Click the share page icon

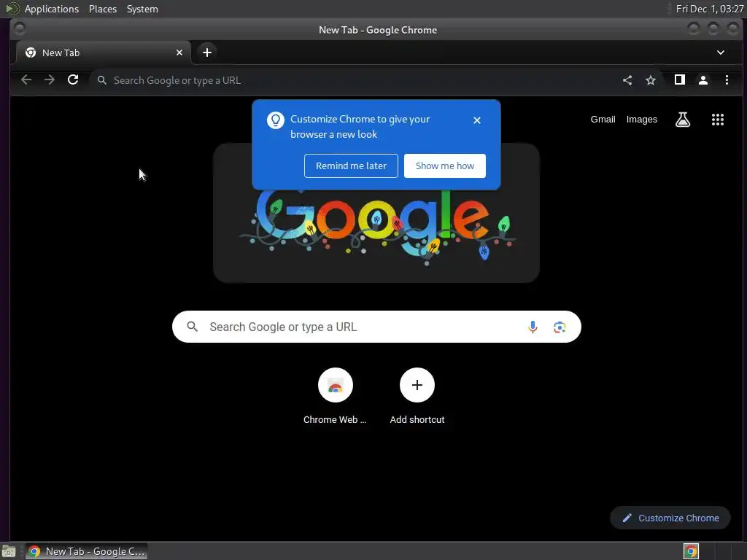click(x=627, y=80)
